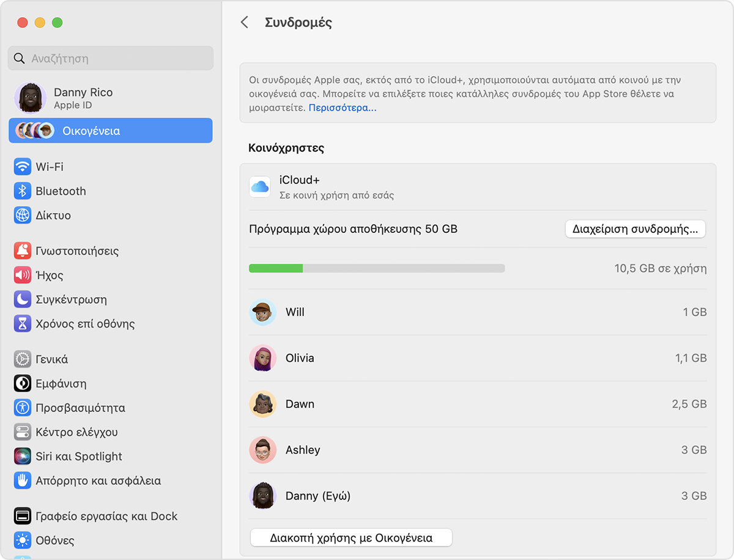The width and height of the screenshot is (734, 560).
Task: Click the Διαχείριση συνδρομής button
Action: click(635, 229)
